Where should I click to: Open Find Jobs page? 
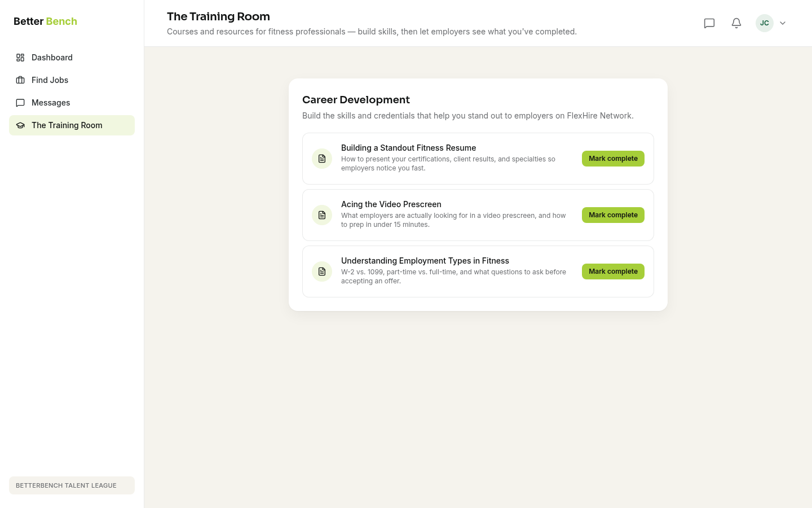(72, 80)
